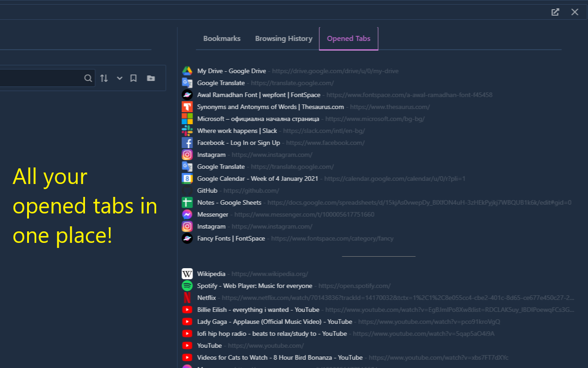Click the search magnifier icon
The image size is (588, 368).
88,78
